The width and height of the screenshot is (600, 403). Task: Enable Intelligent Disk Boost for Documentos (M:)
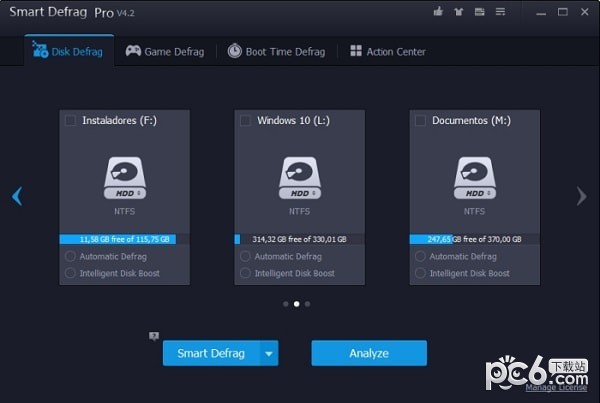pyautogui.click(x=420, y=273)
